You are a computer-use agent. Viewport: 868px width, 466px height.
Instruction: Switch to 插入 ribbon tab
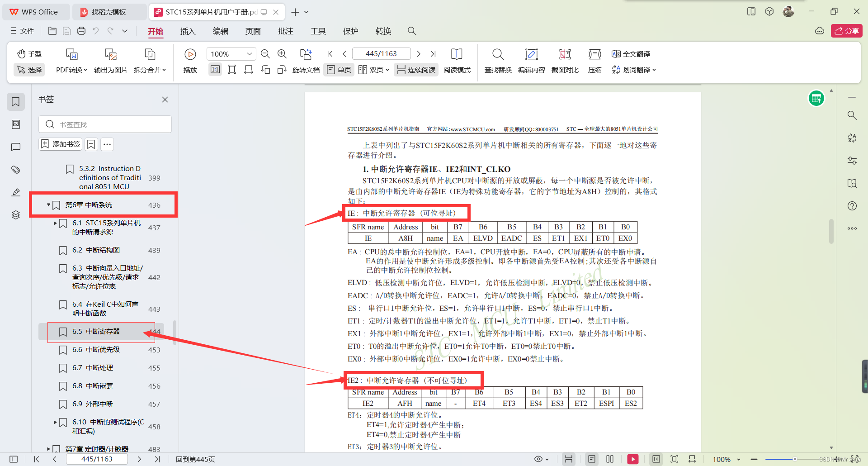tap(188, 31)
